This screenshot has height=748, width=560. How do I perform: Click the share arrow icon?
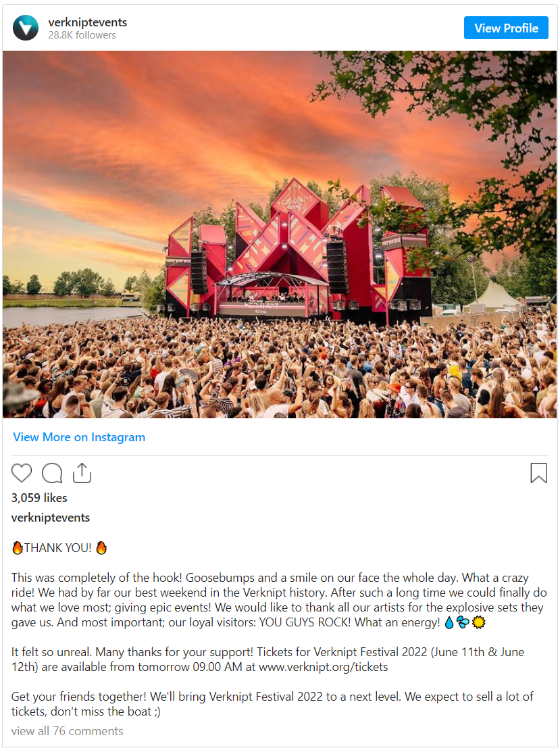pyautogui.click(x=82, y=473)
